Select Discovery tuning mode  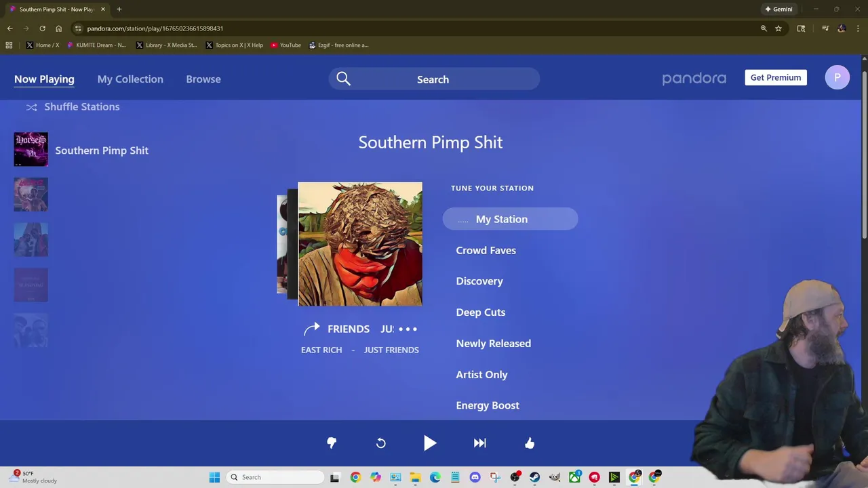pos(479,281)
